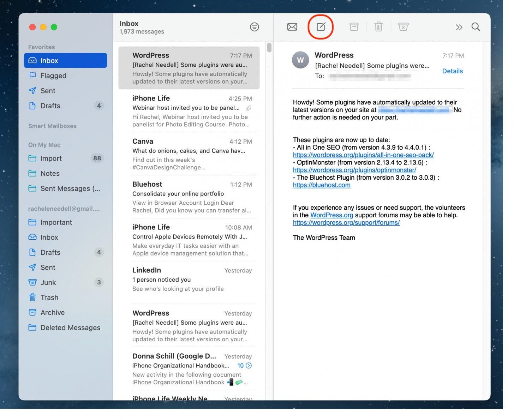
Task: Mark the selected message as Junk
Action: (x=403, y=26)
